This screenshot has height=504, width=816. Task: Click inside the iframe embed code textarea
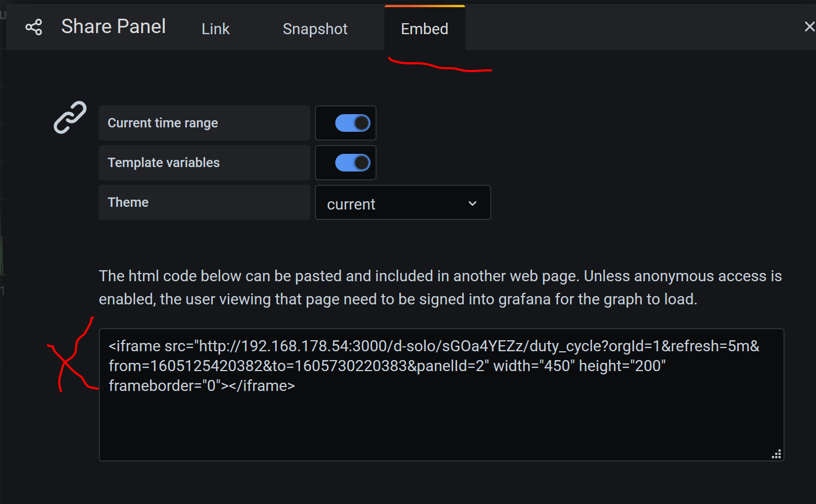[441, 395]
